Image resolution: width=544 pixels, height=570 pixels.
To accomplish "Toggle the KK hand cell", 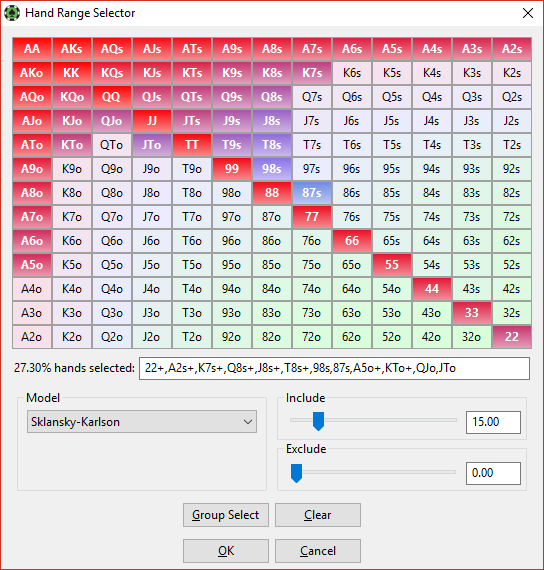I will (x=72, y=73).
